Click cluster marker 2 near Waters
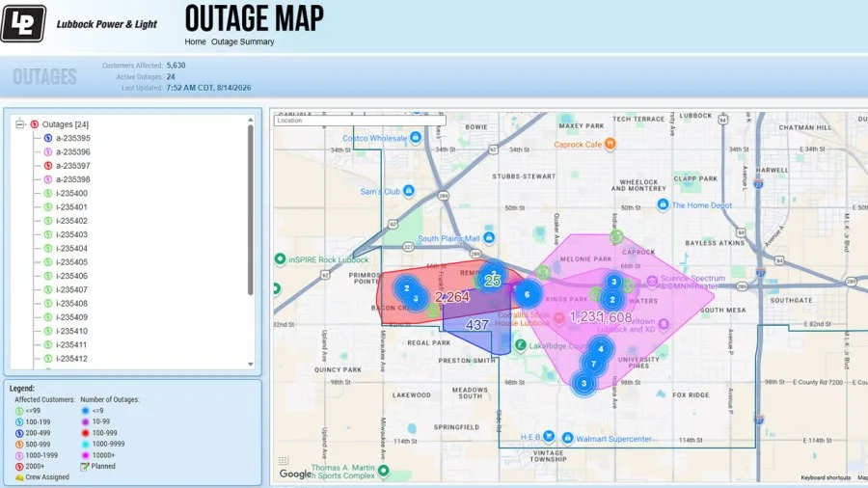 [612, 299]
